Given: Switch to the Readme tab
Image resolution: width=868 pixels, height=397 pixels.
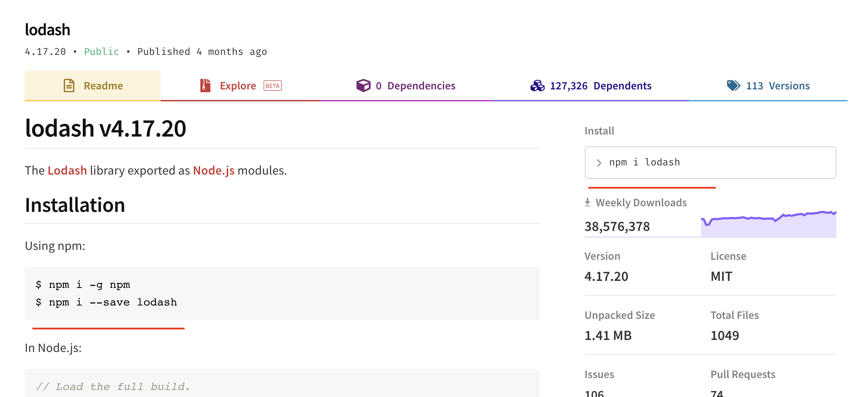Looking at the screenshot, I should coord(103,86).
